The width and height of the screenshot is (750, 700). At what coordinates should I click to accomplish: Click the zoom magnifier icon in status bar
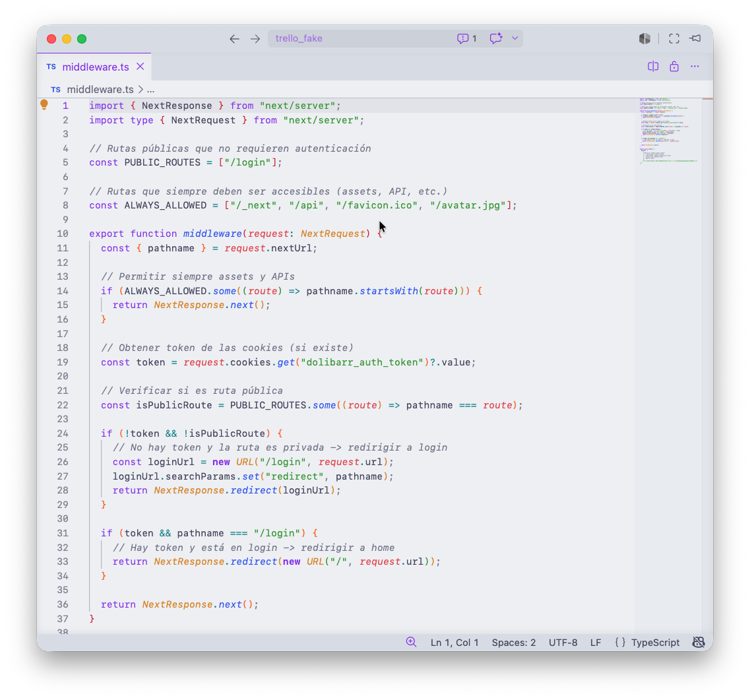[411, 642]
